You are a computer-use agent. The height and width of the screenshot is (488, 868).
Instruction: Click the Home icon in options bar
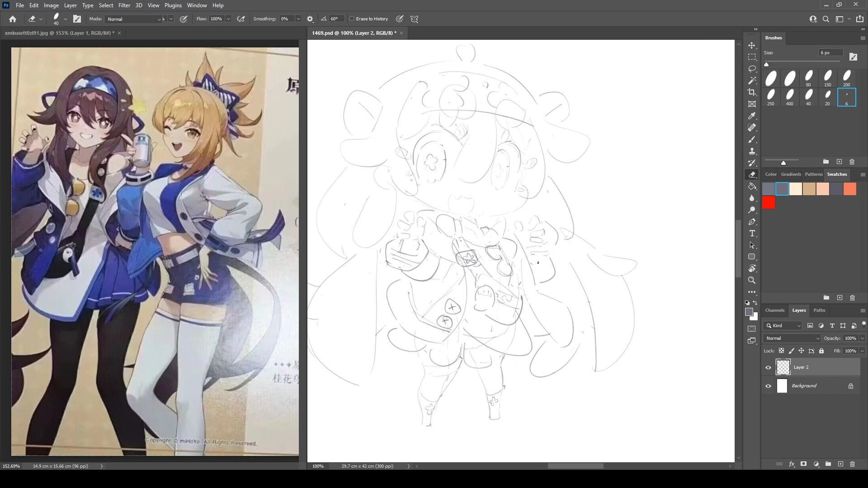tap(13, 19)
